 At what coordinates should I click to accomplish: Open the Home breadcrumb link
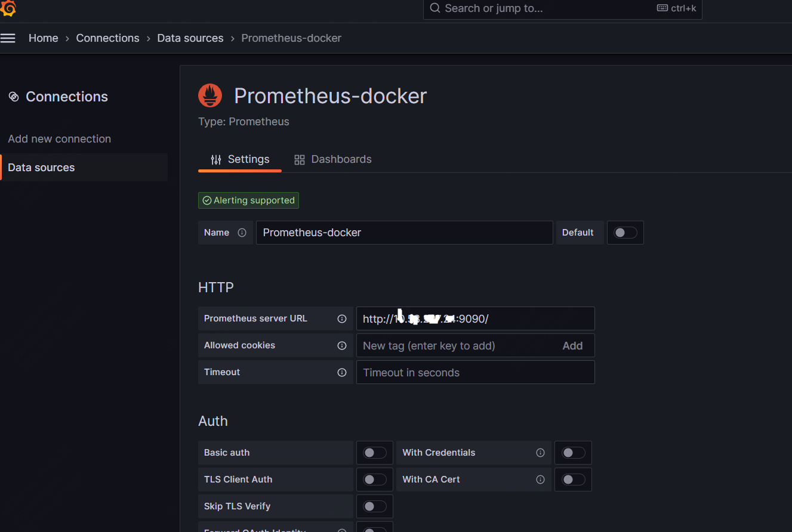(43, 38)
